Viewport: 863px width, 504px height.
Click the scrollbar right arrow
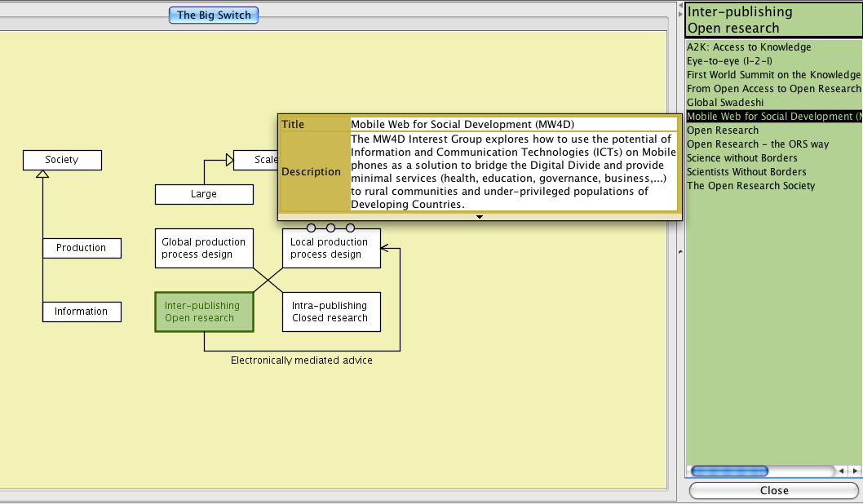point(854,471)
